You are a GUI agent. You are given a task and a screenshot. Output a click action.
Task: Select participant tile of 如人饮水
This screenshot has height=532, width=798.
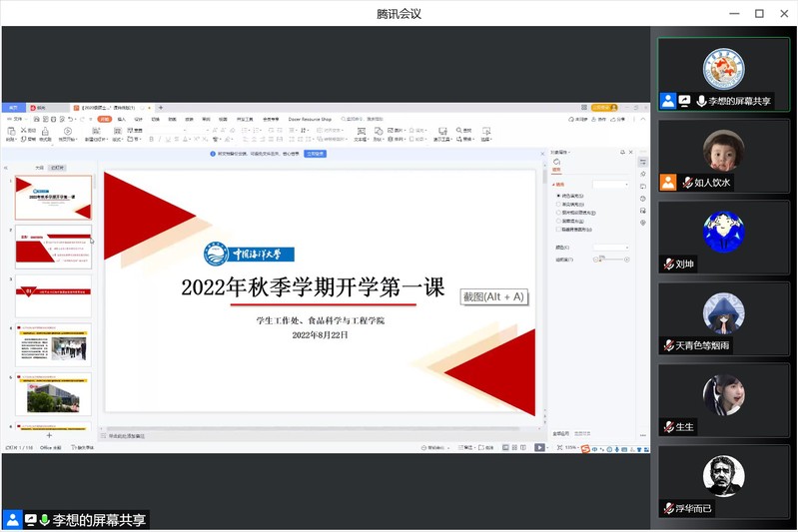pos(723,156)
